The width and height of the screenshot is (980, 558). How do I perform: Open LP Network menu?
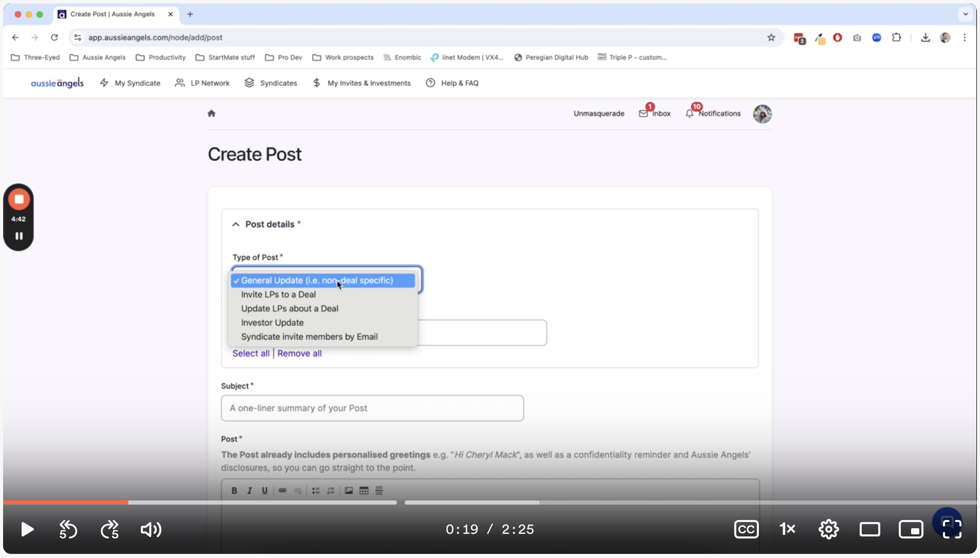202,83
